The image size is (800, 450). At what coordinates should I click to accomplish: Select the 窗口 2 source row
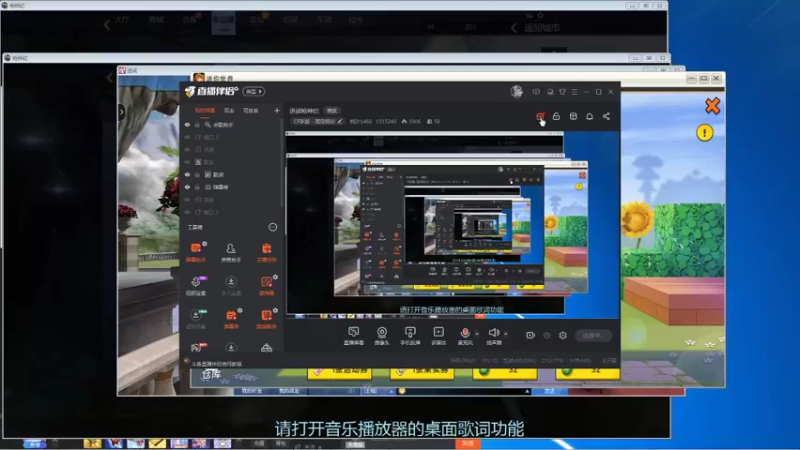click(232, 212)
